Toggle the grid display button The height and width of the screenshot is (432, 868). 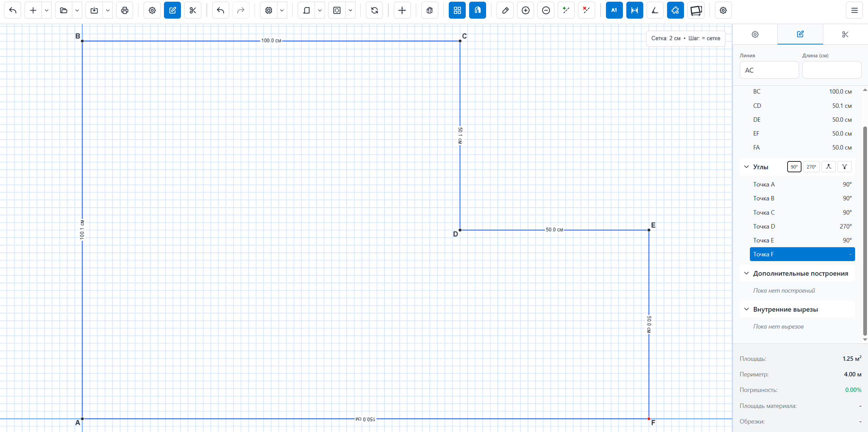[x=457, y=10]
